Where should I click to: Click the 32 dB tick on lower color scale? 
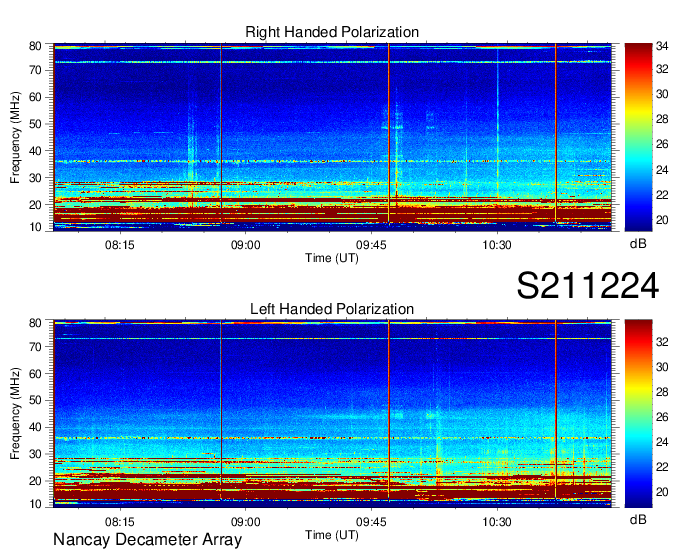tap(662, 342)
